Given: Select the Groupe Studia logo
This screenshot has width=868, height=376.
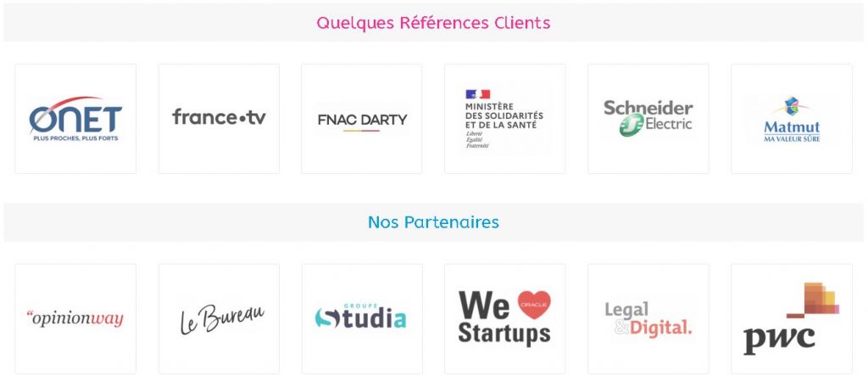Looking at the screenshot, I should pos(361,319).
